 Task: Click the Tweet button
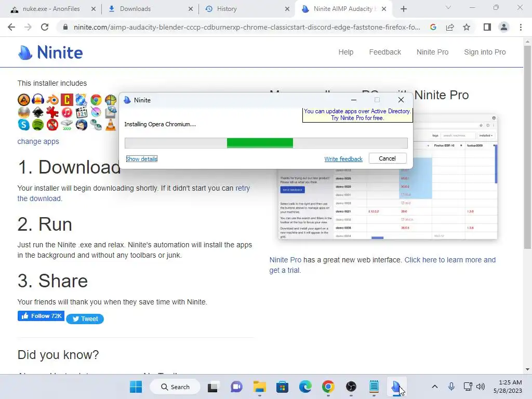pos(85,319)
